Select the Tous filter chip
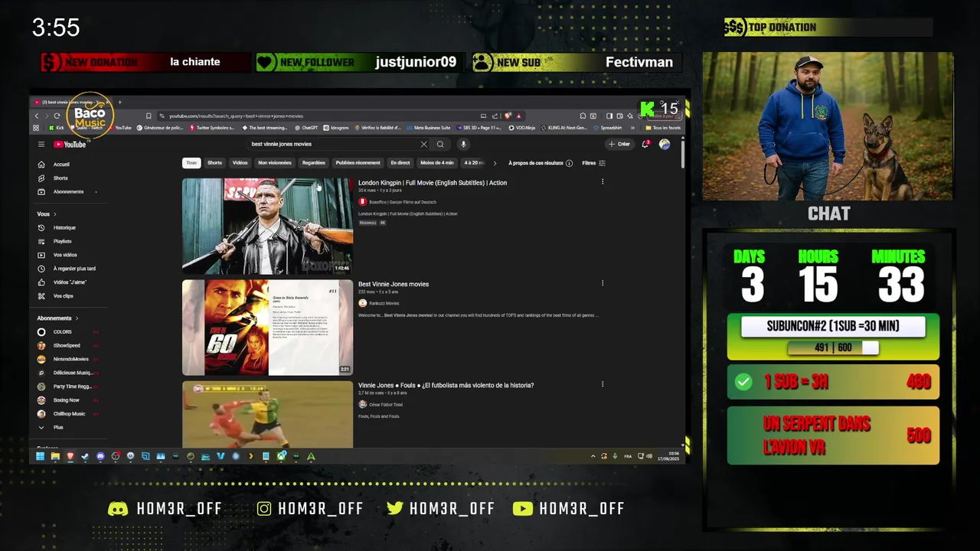 [191, 163]
